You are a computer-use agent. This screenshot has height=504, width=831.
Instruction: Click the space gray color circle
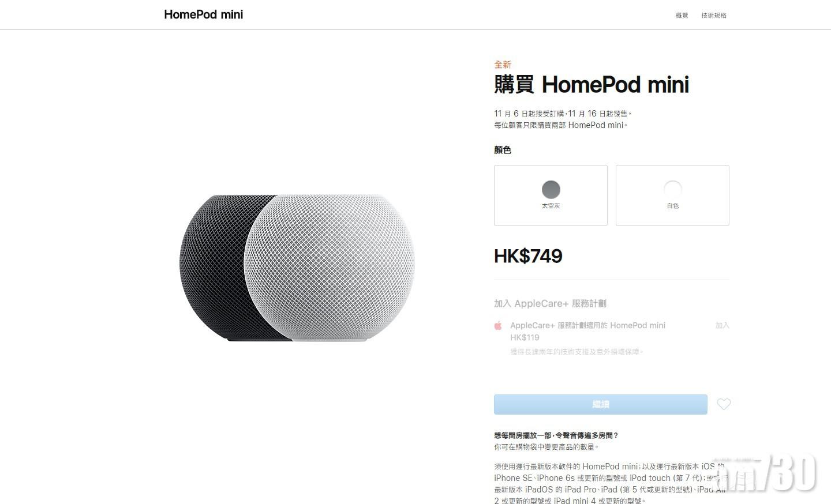coord(551,190)
